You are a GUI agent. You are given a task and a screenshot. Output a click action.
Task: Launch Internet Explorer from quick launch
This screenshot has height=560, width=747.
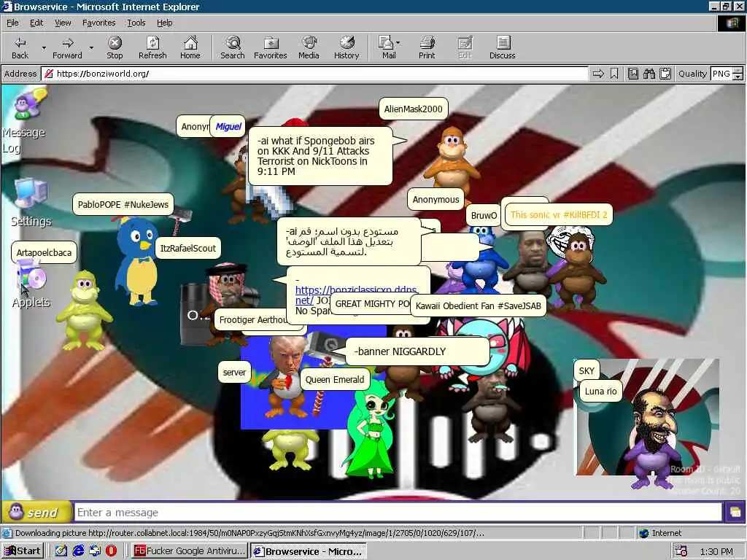click(77, 551)
